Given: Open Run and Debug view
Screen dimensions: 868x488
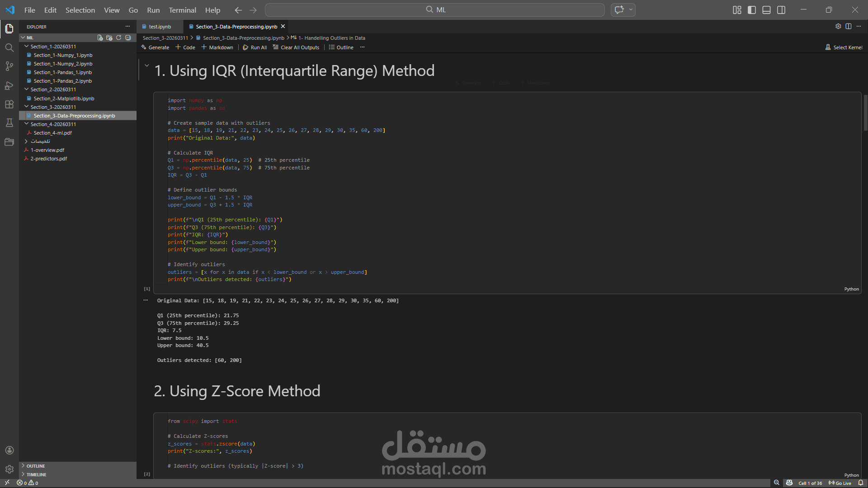Looking at the screenshot, I should point(9,85).
